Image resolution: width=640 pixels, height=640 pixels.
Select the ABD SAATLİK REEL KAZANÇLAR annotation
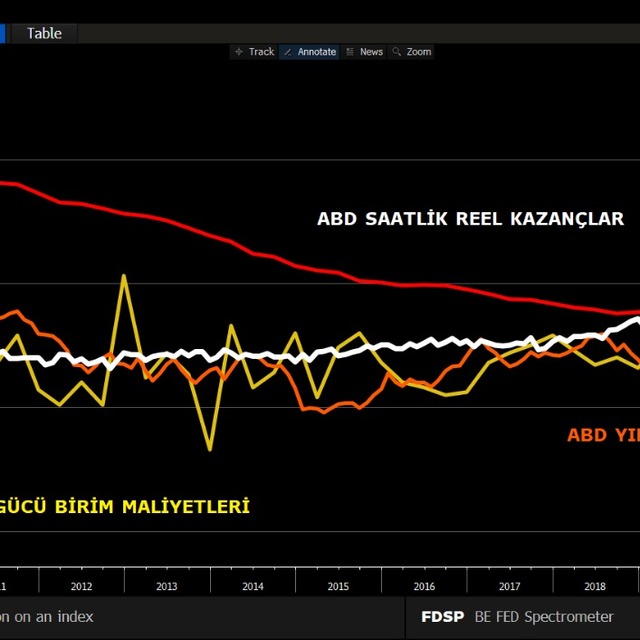coord(470,219)
